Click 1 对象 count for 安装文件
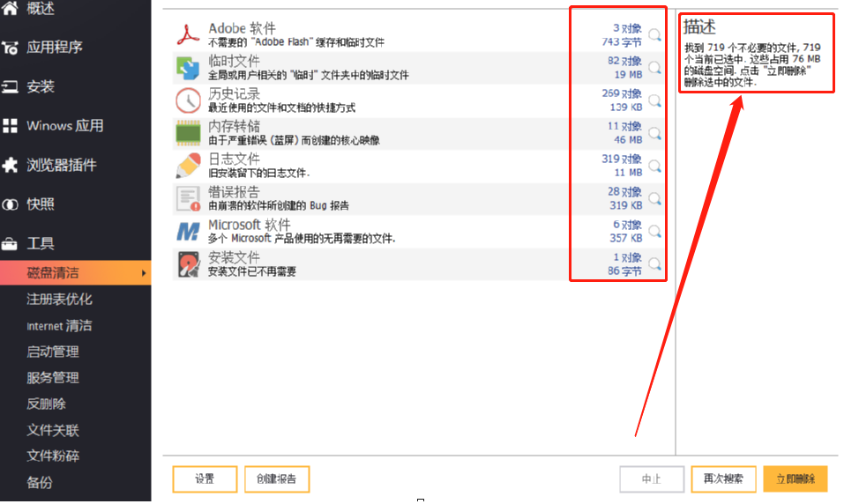The image size is (859, 504). pos(627,258)
